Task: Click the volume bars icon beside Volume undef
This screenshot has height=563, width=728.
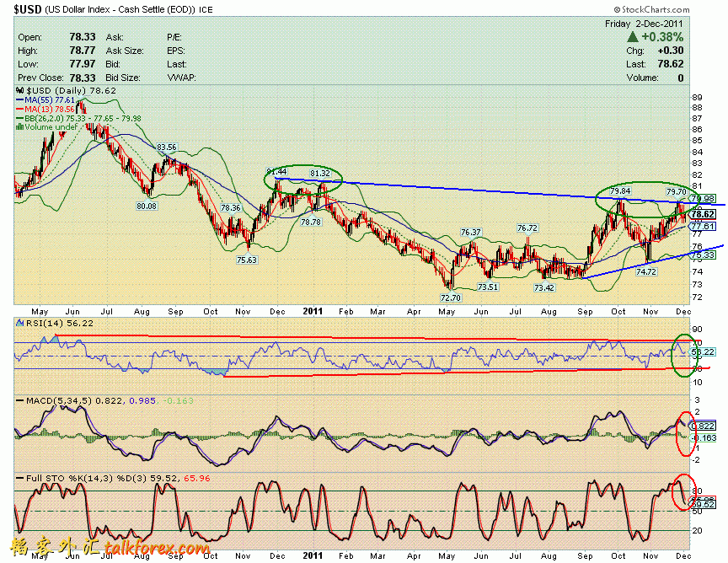Action: coord(19,126)
